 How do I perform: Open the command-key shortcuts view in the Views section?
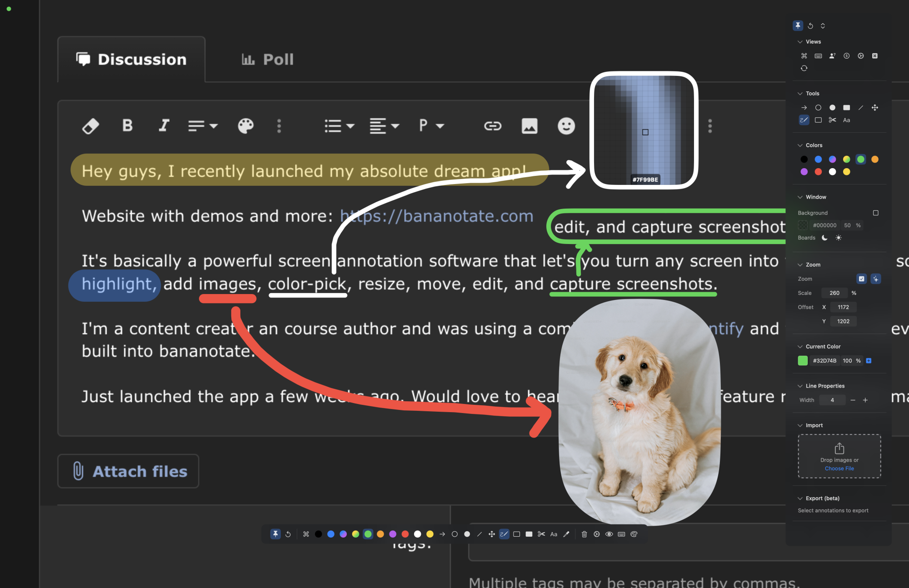coord(804,56)
